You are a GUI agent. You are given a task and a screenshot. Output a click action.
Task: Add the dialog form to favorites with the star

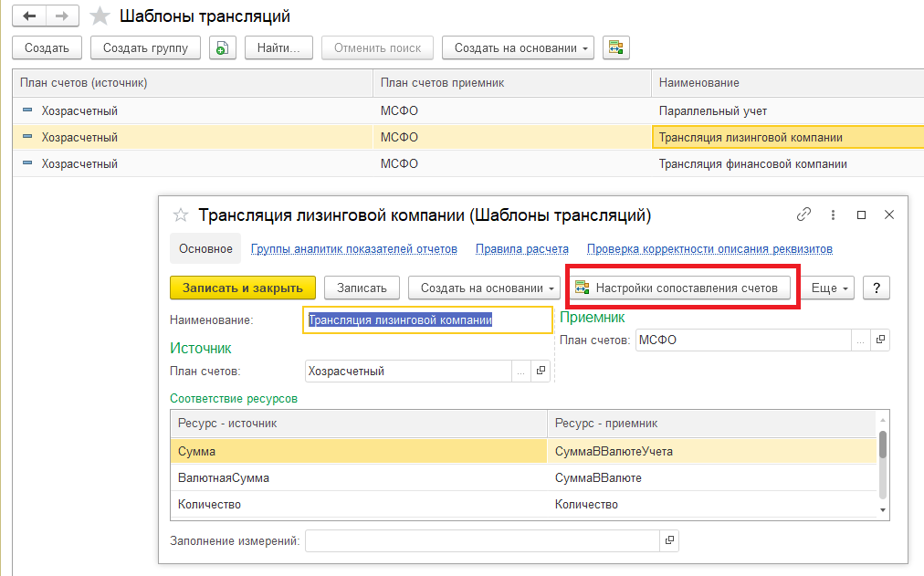pos(181,215)
